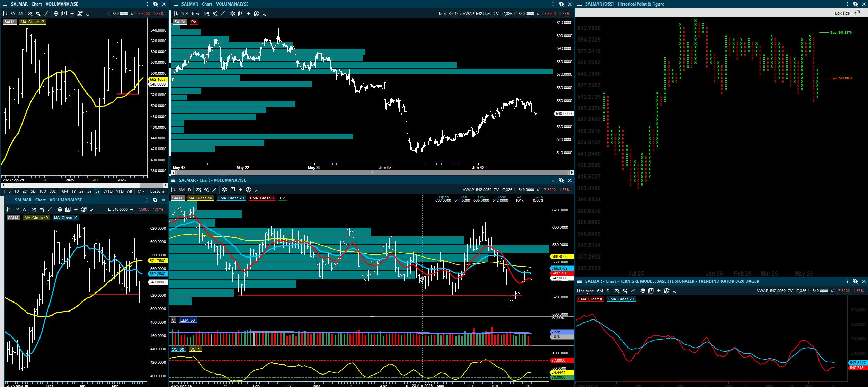Select the All time range tab
Image resolution: width=868 pixels, height=387 pixels.
pos(130,191)
